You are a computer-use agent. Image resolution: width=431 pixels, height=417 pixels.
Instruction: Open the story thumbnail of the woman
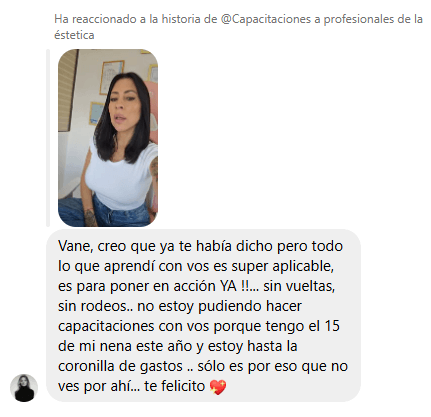[108, 138]
